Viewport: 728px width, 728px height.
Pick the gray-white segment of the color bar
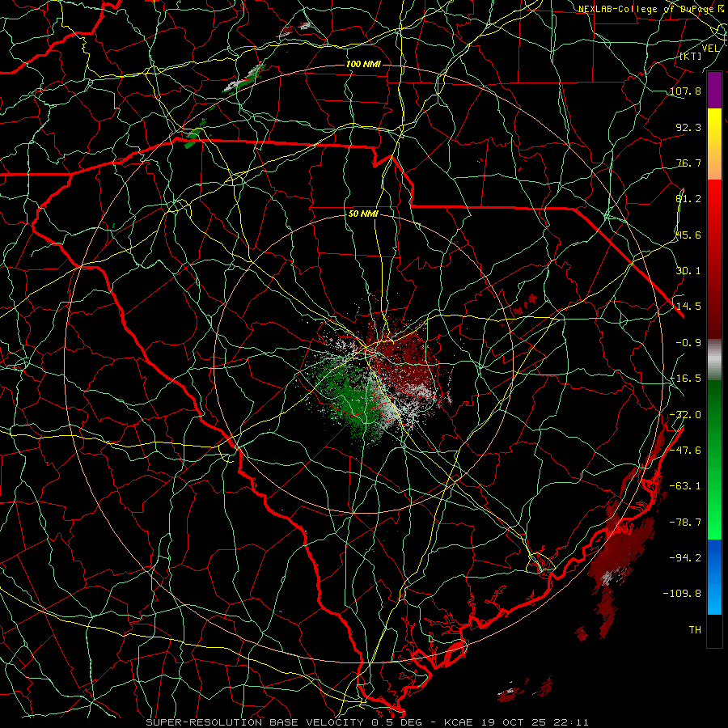[x=714, y=360]
